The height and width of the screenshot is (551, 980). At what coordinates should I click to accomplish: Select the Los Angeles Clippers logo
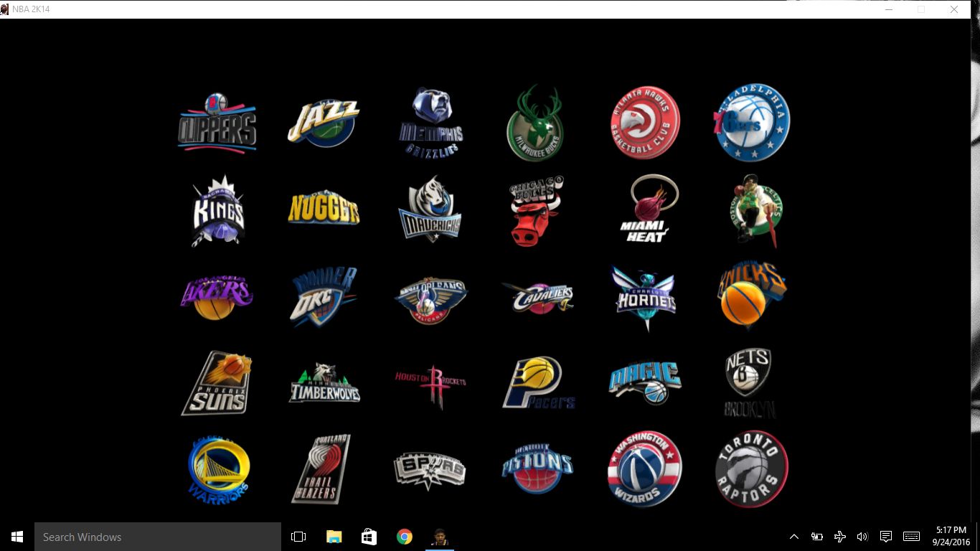[x=217, y=123]
